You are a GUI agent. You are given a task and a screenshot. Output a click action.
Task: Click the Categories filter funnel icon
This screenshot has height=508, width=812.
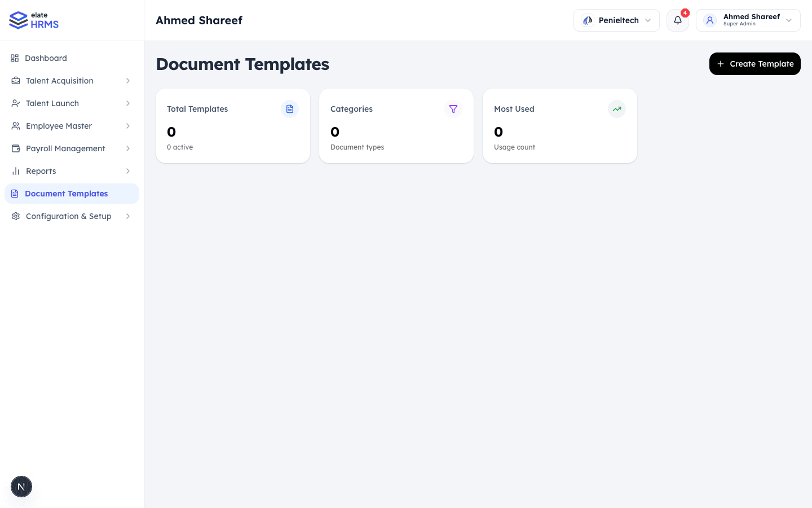(453, 109)
